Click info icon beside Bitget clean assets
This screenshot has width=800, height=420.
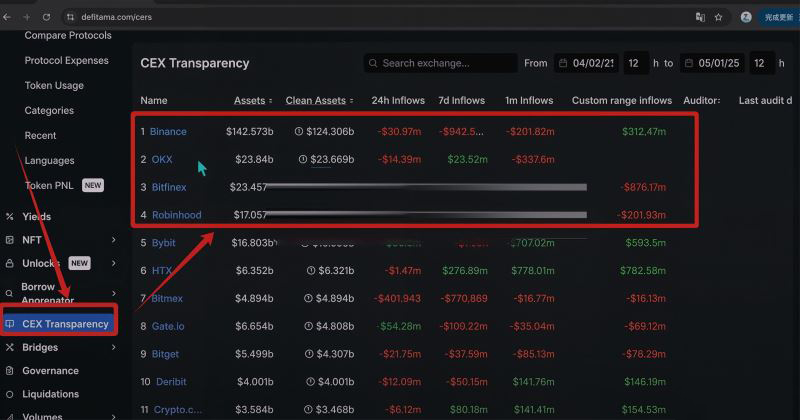click(x=309, y=354)
